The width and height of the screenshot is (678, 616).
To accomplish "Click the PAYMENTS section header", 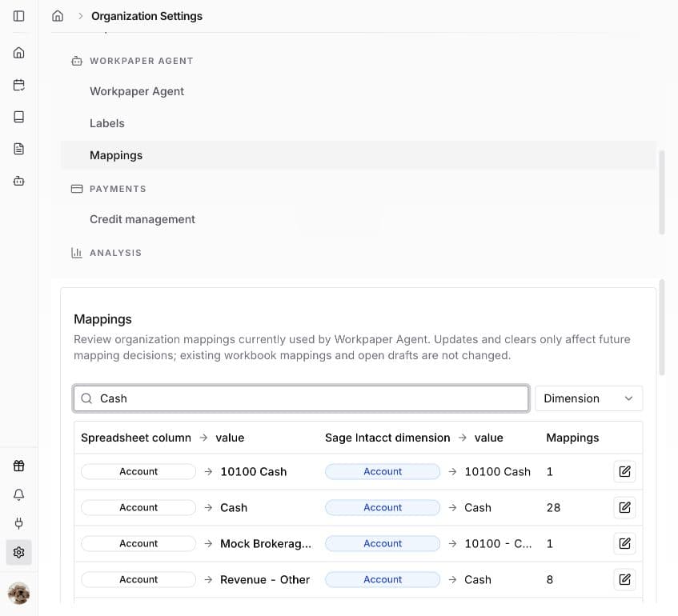I will 118,189.
